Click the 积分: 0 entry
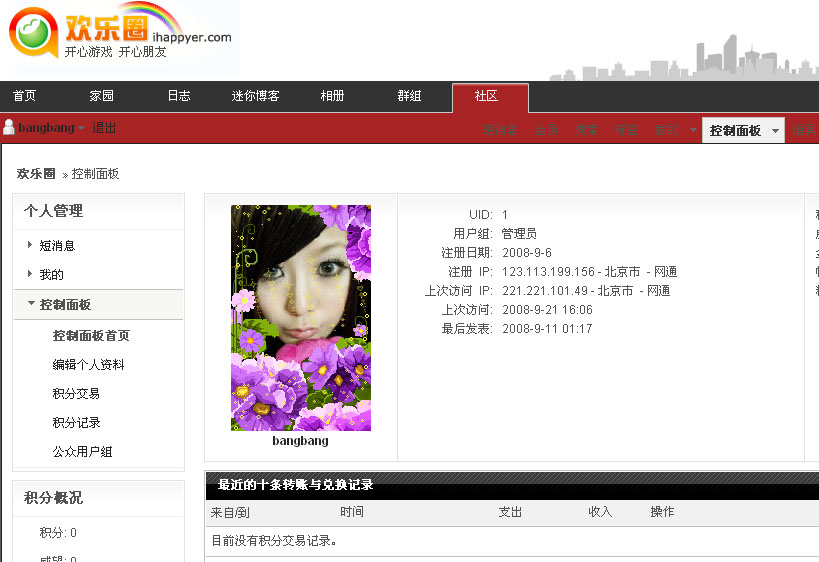Image resolution: width=819 pixels, height=562 pixels. (x=58, y=533)
